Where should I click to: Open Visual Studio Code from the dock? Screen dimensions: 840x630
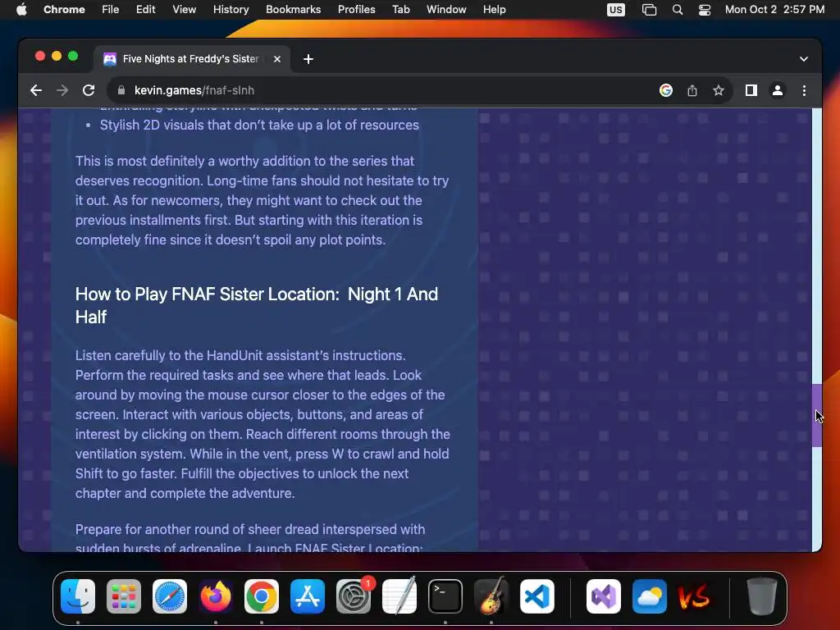[x=536, y=596]
